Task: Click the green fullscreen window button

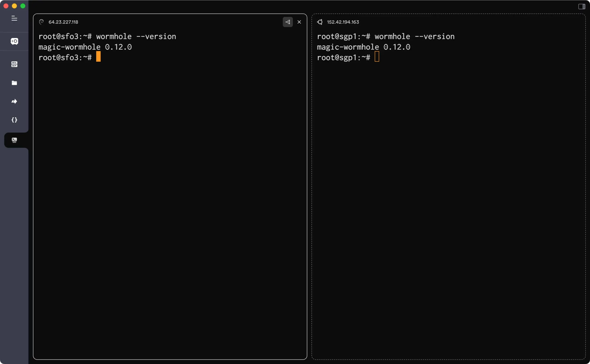Action: tap(23, 6)
